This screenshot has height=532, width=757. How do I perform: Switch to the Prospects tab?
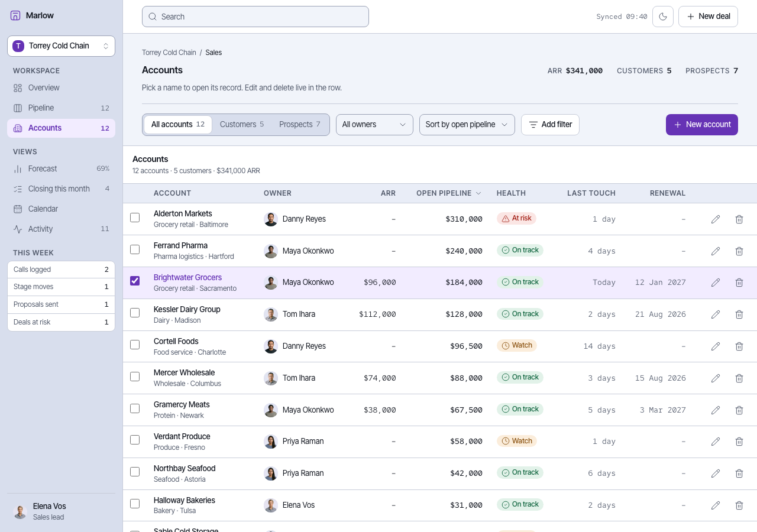point(300,125)
